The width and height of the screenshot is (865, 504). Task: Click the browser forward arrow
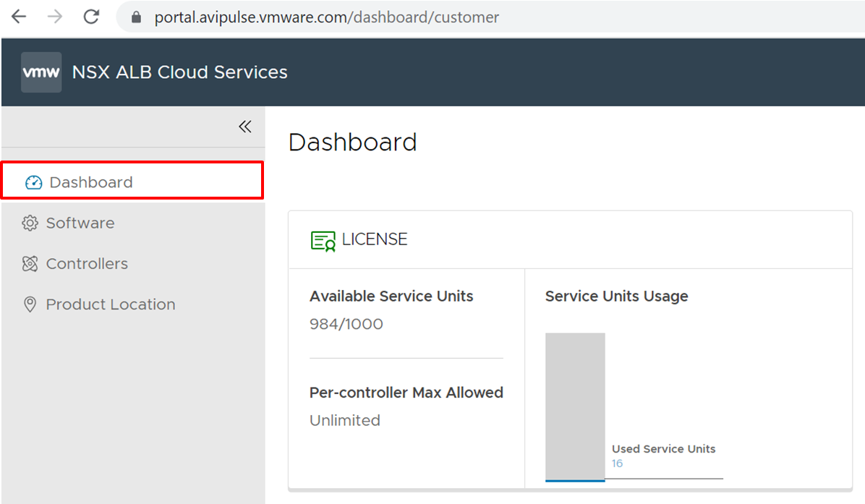(x=55, y=17)
